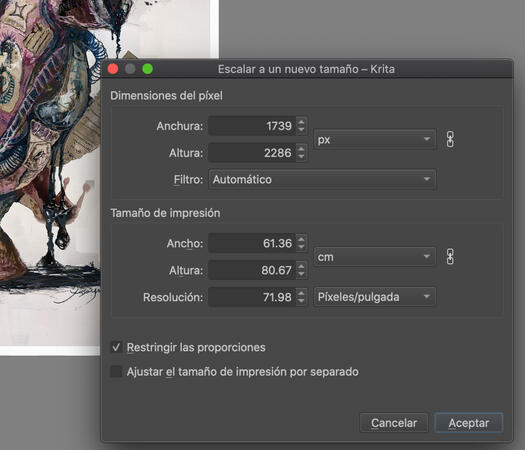Click the Resolución: label
The height and width of the screenshot is (450, 525).
[173, 297]
